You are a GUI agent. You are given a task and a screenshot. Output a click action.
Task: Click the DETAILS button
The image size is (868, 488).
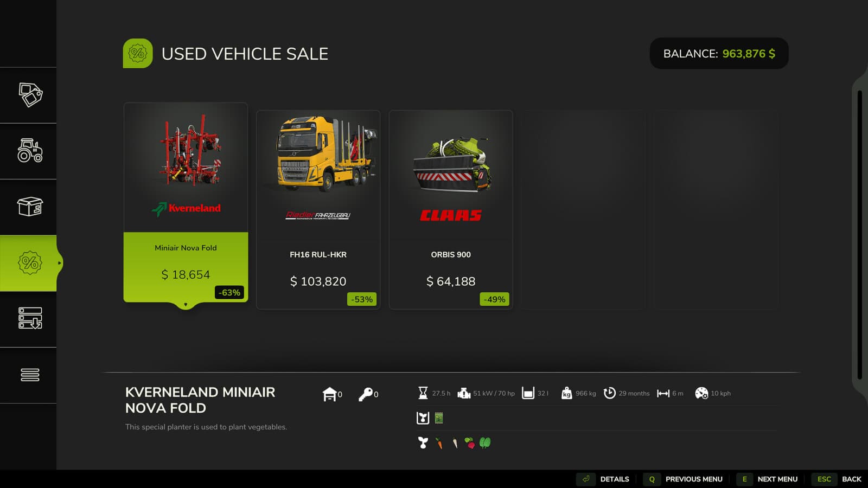coord(604,479)
